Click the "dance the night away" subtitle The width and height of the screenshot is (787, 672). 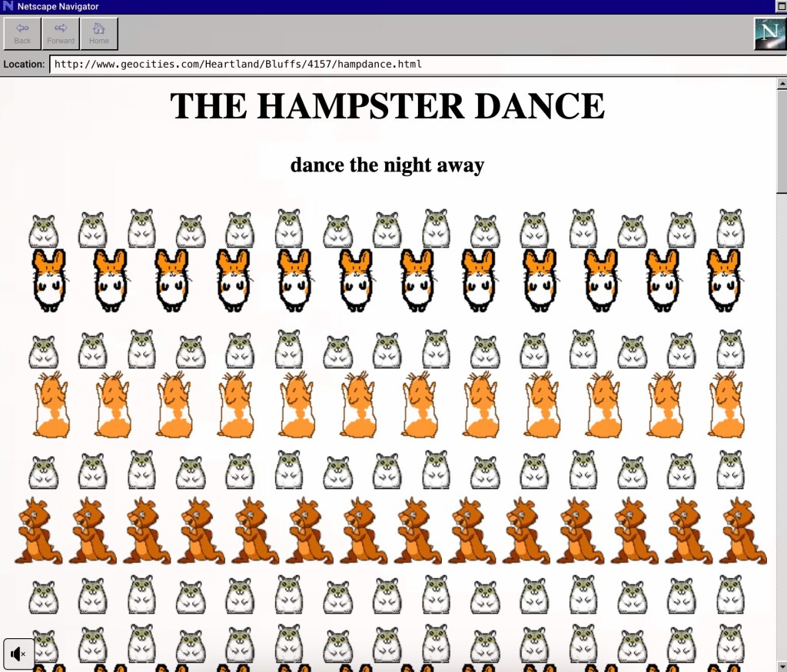pyautogui.click(x=387, y=165)
